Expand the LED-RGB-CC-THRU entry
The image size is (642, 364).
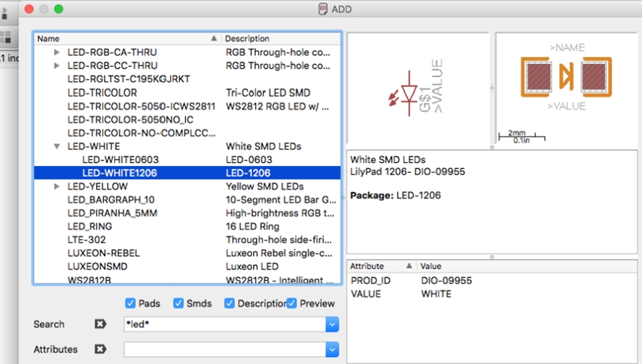(57, 65)
